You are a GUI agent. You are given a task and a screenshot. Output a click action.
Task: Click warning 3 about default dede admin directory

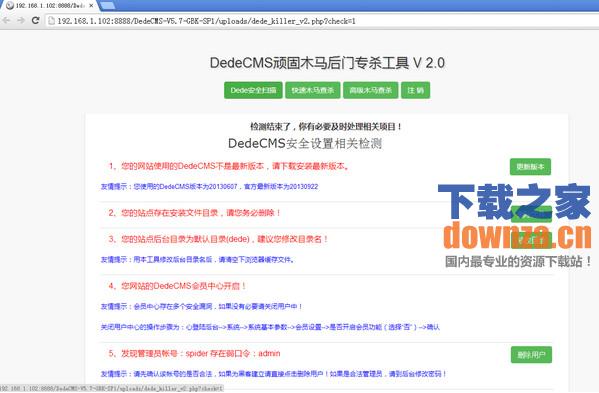point(218,239)
